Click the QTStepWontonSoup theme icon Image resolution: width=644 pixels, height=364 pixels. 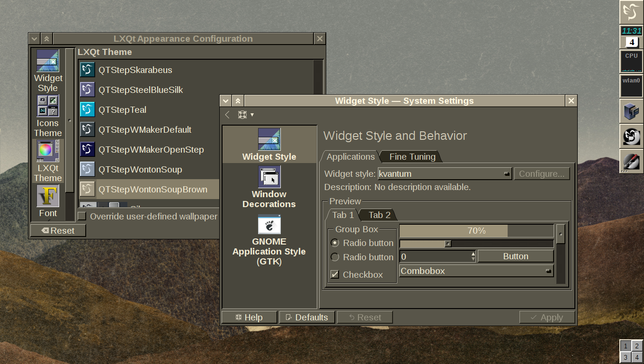point(88,169)
